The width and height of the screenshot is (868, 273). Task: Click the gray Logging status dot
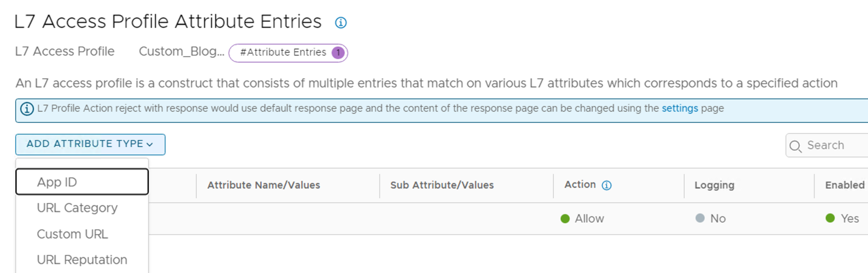pyautogui.click(x=700, y=218)
